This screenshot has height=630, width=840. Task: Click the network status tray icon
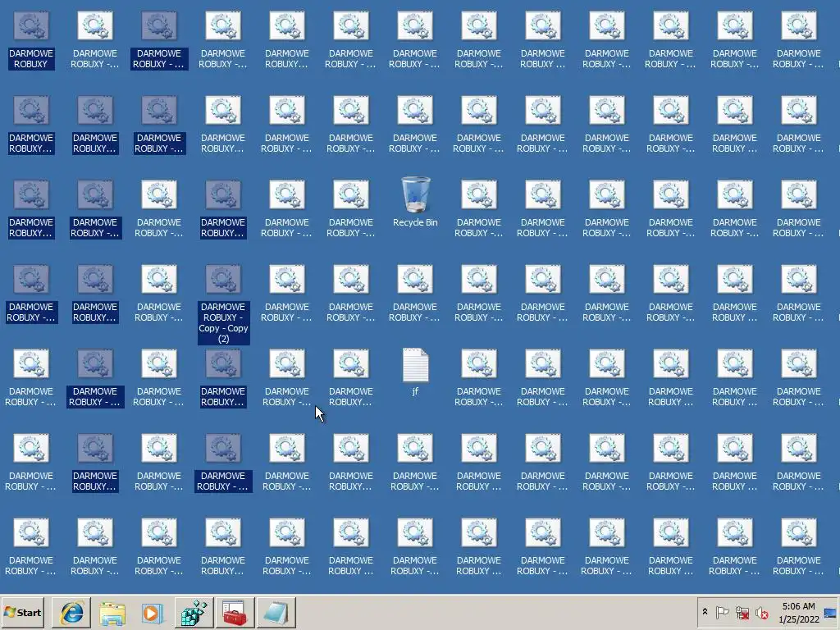tap(742, 612)
